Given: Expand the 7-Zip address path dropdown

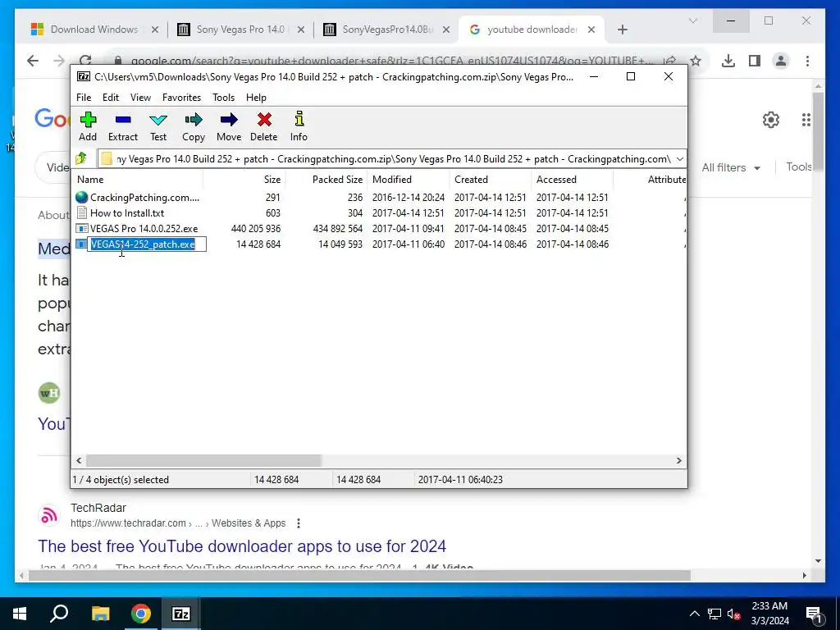Looking at the screenshot, I should click(679, 158).
